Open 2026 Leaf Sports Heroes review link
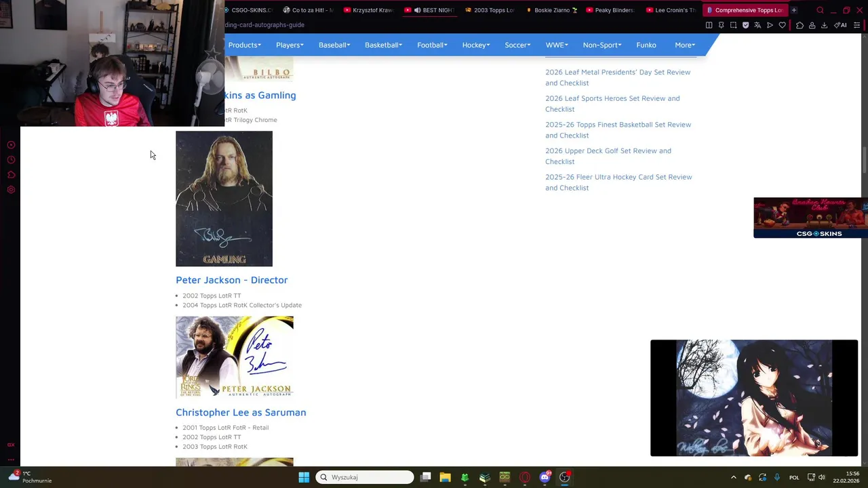This screenshot has height=488, width=868. click(x=612, y=104)
